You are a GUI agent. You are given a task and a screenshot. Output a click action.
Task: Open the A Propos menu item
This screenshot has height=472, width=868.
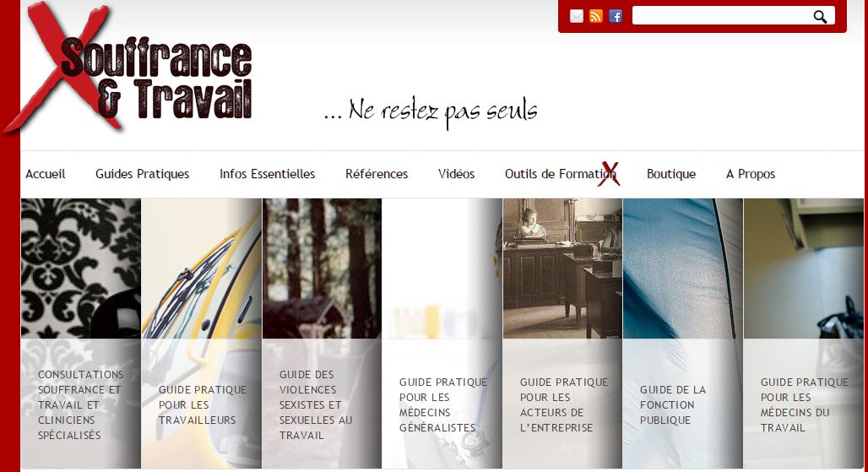(x=750, y=174)
